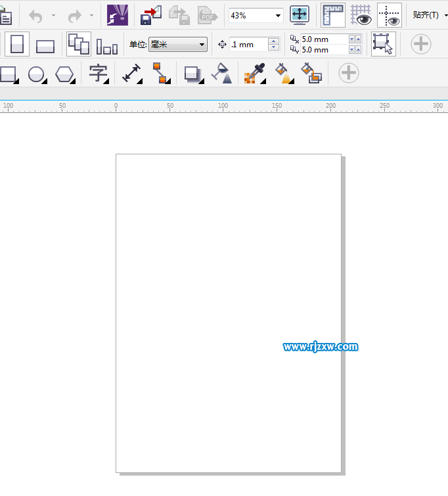The image size is (448, 496).
Task: Select the Parallel Dimension tool
Action: [132, 74]
